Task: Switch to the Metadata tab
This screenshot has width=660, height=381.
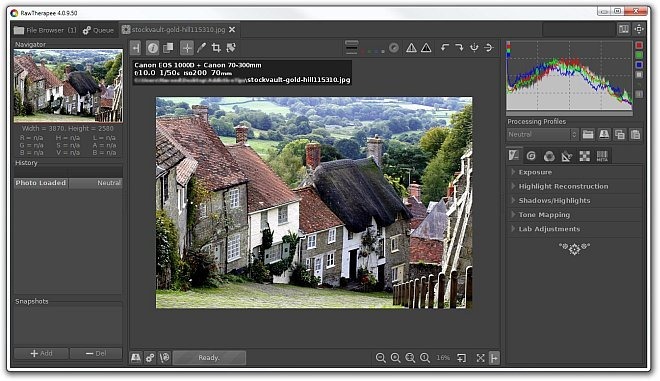Action: coord(602,156)
